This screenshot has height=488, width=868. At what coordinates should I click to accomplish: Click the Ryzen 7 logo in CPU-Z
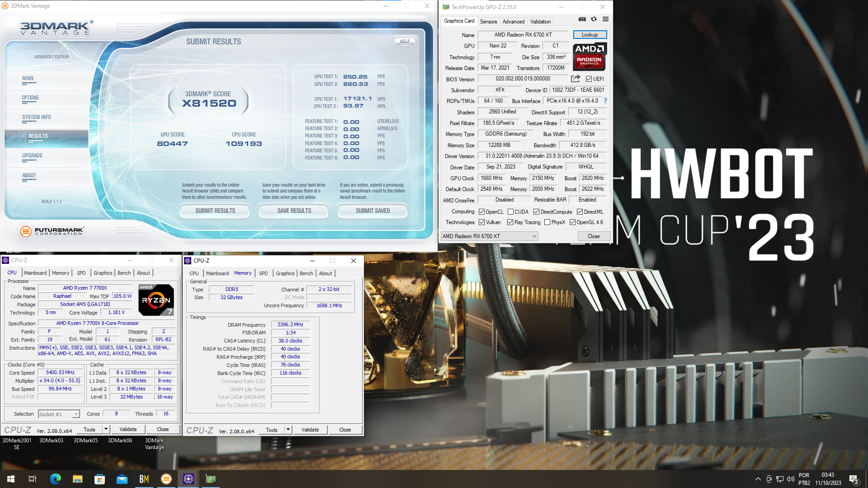(x=156, y=300)
